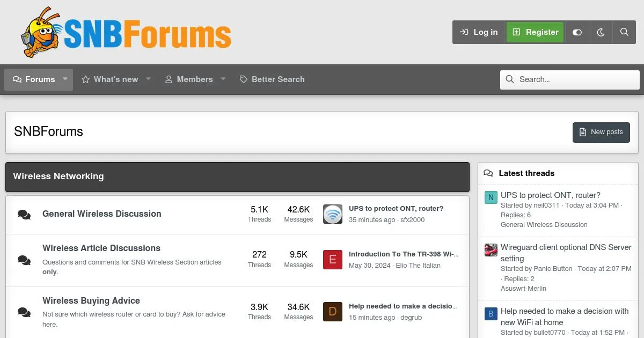Click '3.9K' threads count
The width and height of the screenshot is (644, 338).
(x=259, y=307)
